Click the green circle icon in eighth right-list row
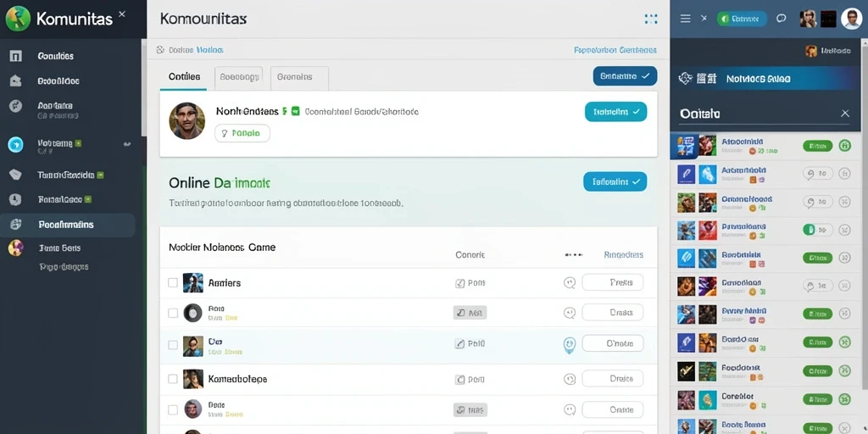 (x=844, y=342)
